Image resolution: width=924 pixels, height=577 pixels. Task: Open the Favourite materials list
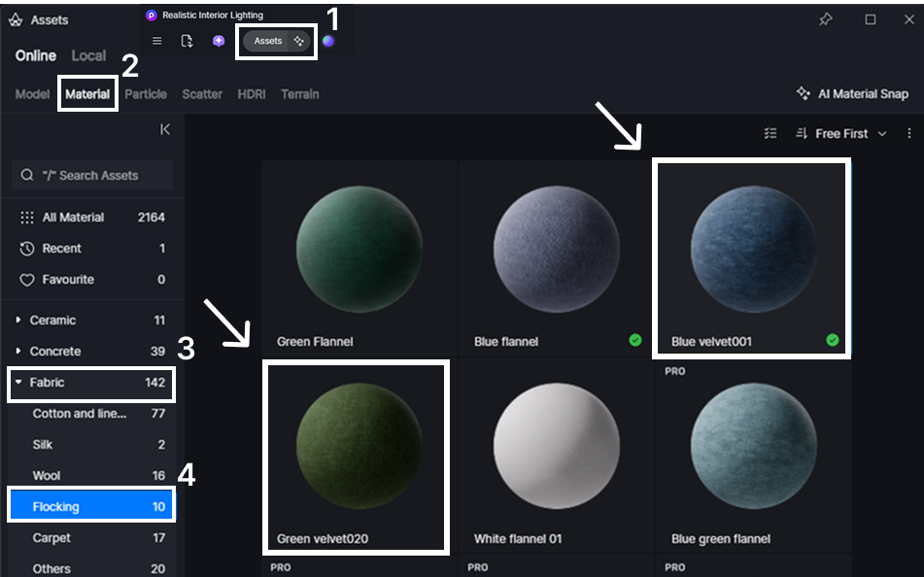click(92, 280)
